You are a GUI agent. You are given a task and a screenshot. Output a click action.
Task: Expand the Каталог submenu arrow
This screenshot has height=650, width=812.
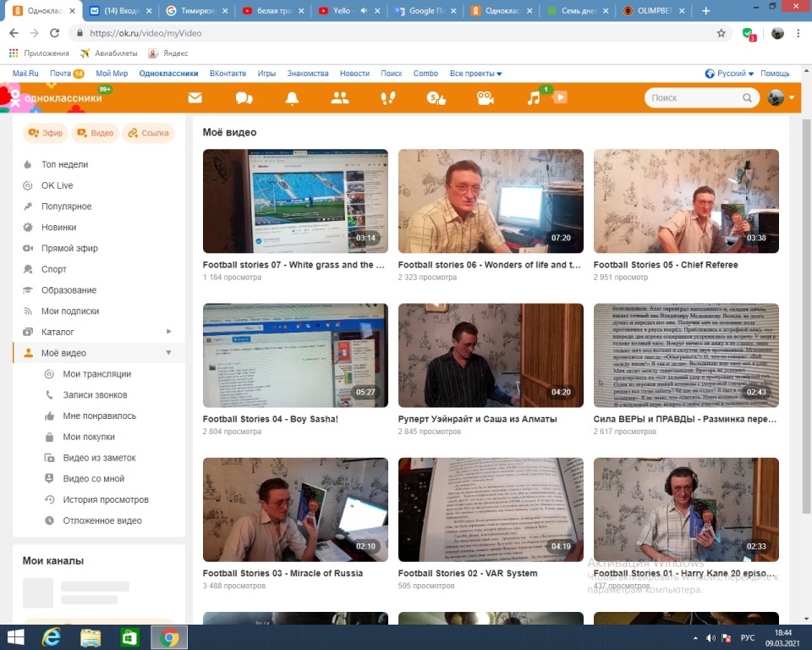(x=169, y=332)
